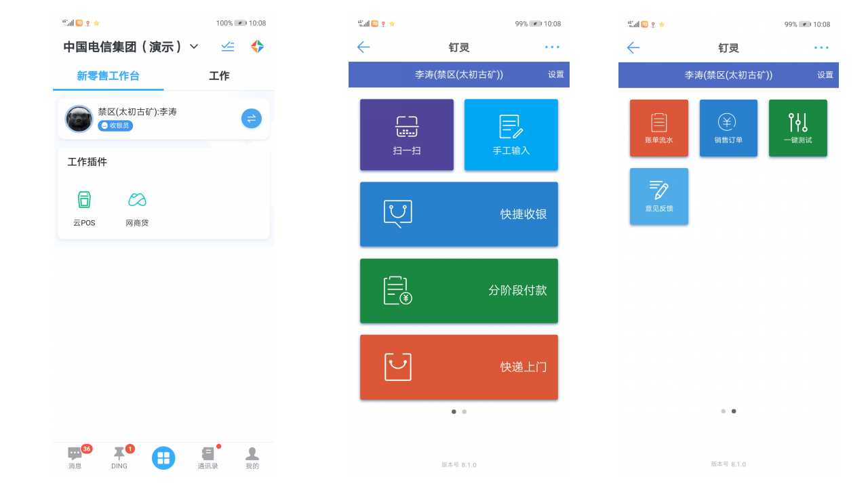The height and width of the screenshot is (488, 868).
Task: Open the 快递上门 tile
Action: click(x=459, y=367)
